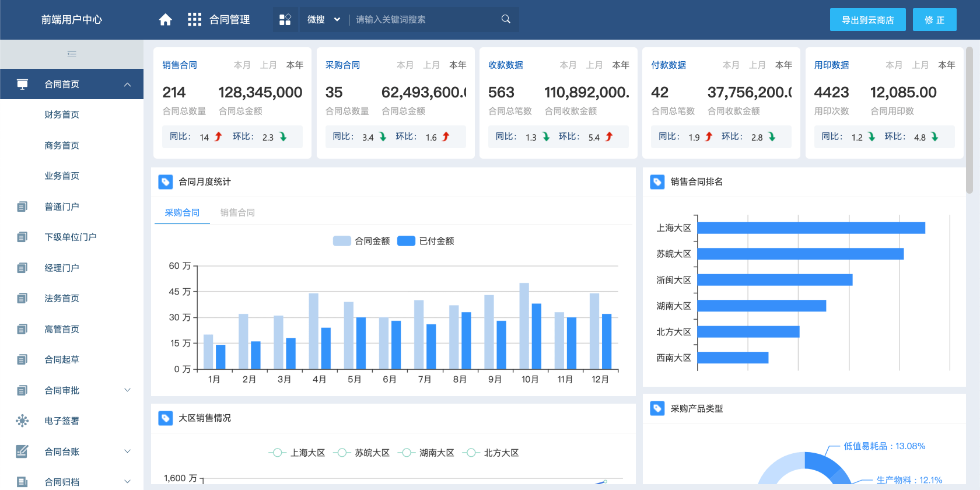Toggle 已付金额 legend in monthly chart
This screenshot has height=490, width=980.
[x=425, y=241]
